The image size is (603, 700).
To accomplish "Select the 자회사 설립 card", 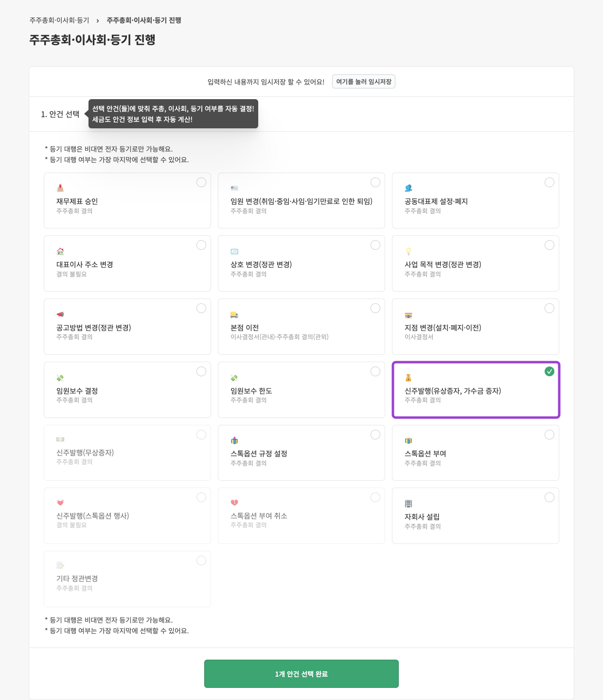I will click(476, 515).
